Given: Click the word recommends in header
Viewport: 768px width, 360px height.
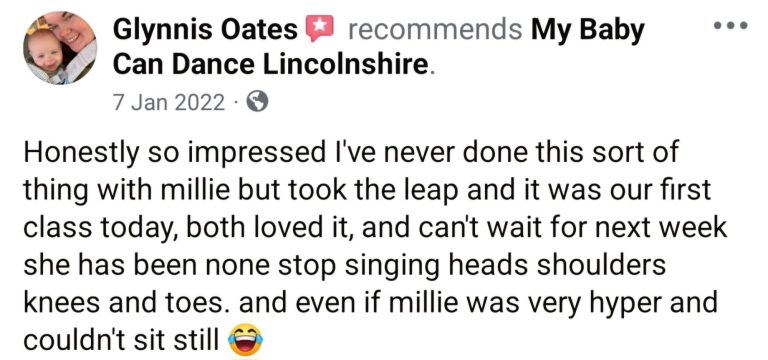Looking at the screenshot, I should click(x=435, y=30).
